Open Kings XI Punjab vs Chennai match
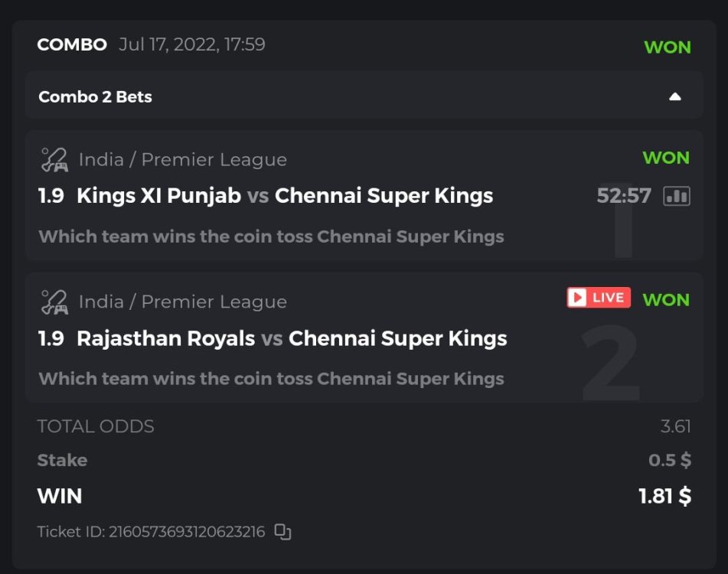The height and width of the screenshot is (574, 728). (x=285, y=196)
